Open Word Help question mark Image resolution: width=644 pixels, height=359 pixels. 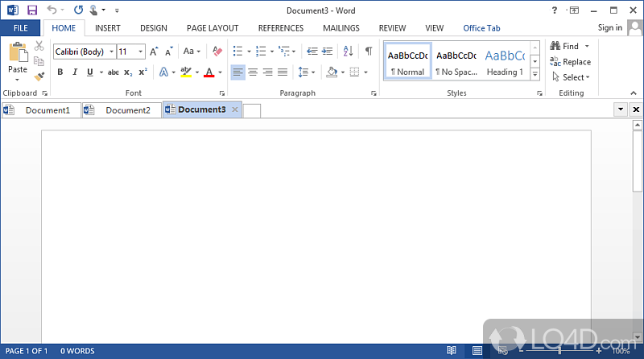click(555, 10)
